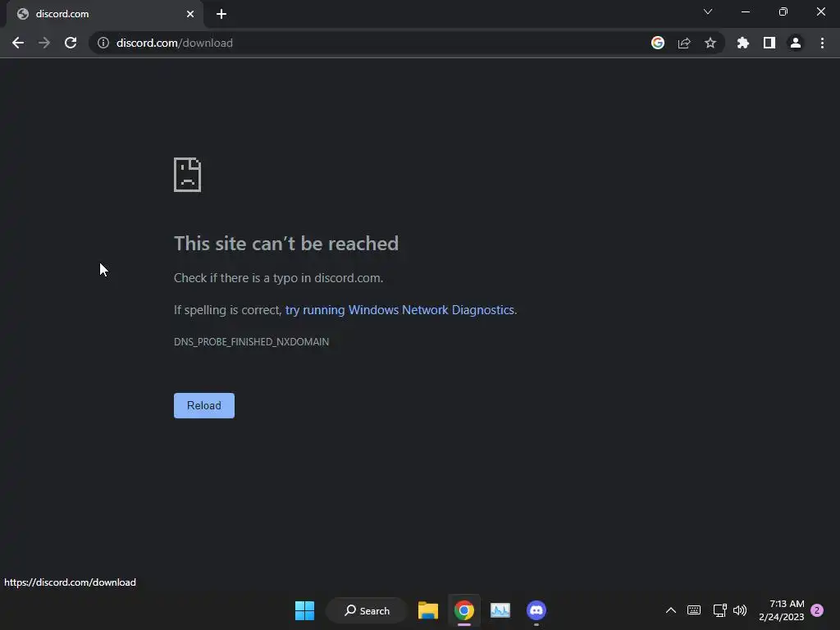Open the notification badge showing 2
The height and width of the screenshot is (630, 840).
click(817, 610)
